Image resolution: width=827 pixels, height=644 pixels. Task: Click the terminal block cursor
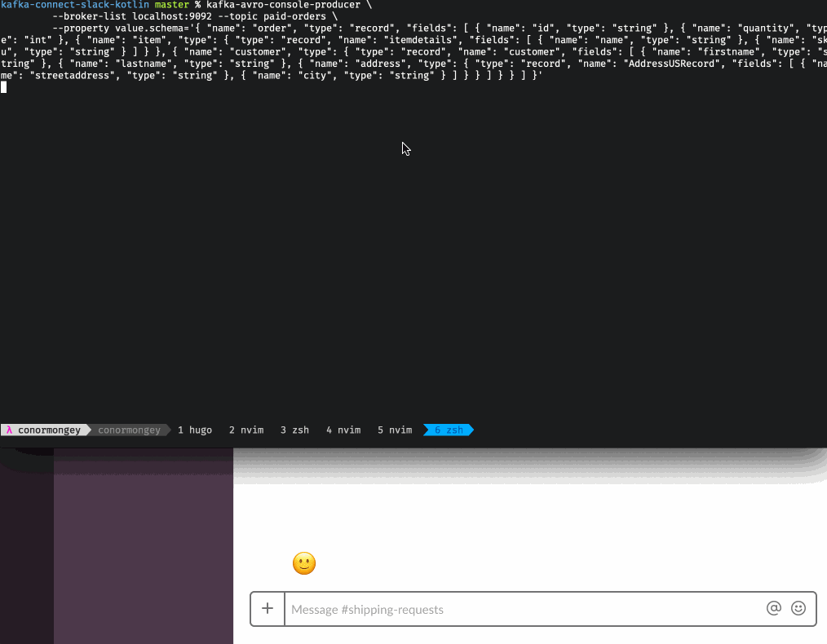click(x=4, y=87)
